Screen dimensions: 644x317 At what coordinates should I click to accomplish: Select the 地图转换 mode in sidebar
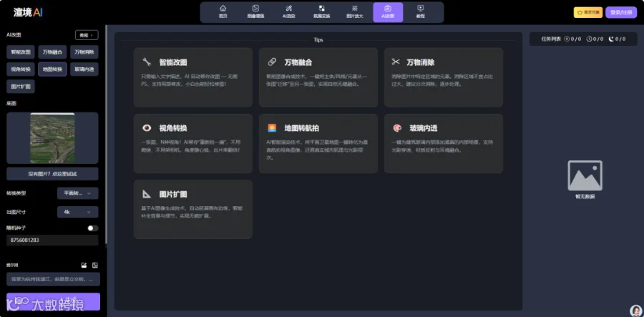(52, 69)
